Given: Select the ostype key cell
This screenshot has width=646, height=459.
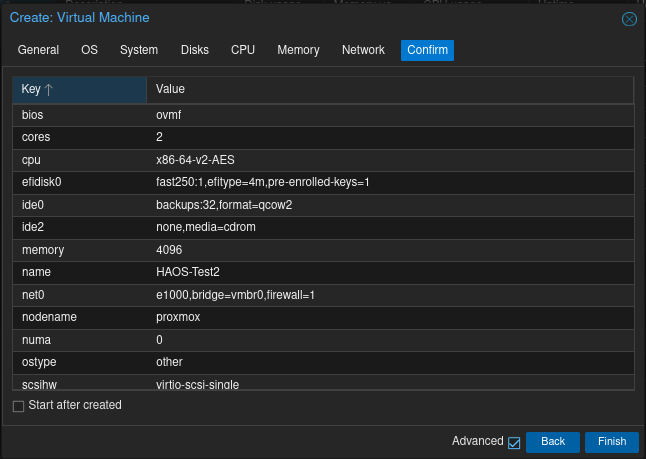Looking at the screenshot, I should point(80,362).
